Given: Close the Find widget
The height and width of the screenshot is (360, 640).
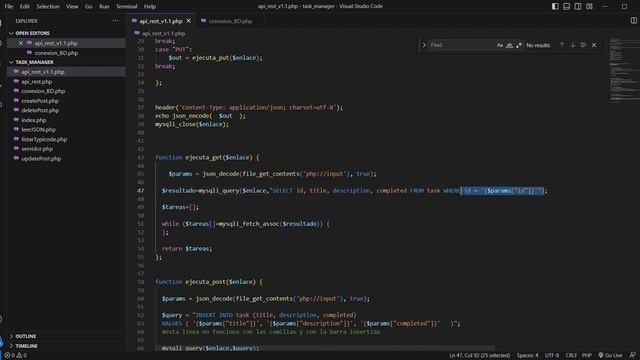Looking at the screenshot, I should coord(594,45).
